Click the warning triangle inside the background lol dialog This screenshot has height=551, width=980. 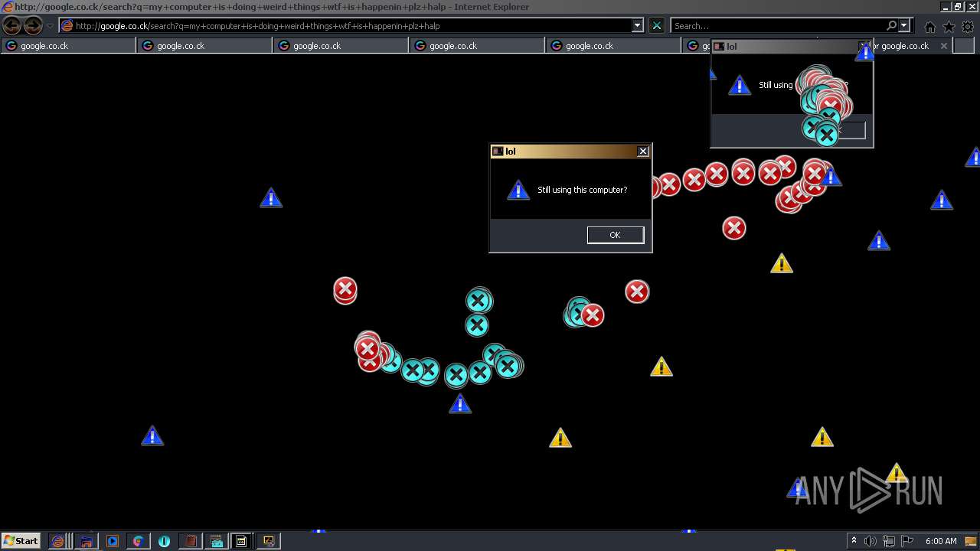pyautogui.click(x=739, y=85)
